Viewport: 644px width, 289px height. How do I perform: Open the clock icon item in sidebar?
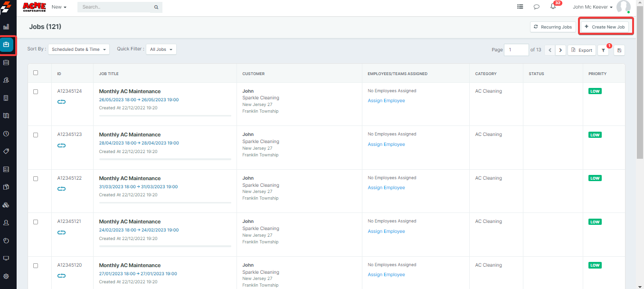6,134
